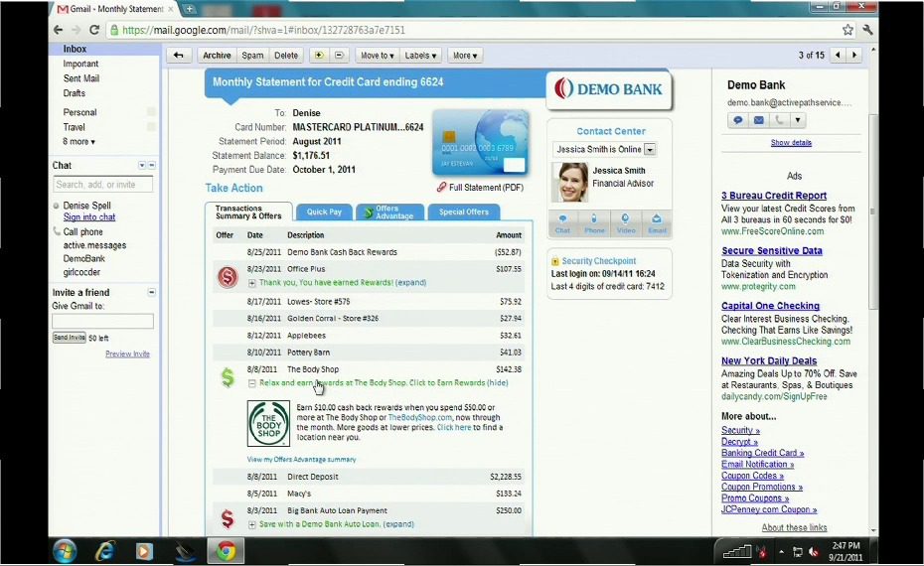Screen dimensions: 924x566
Task: Open Demo Bank contact options dropdown arrow
Action: (797, 120)
